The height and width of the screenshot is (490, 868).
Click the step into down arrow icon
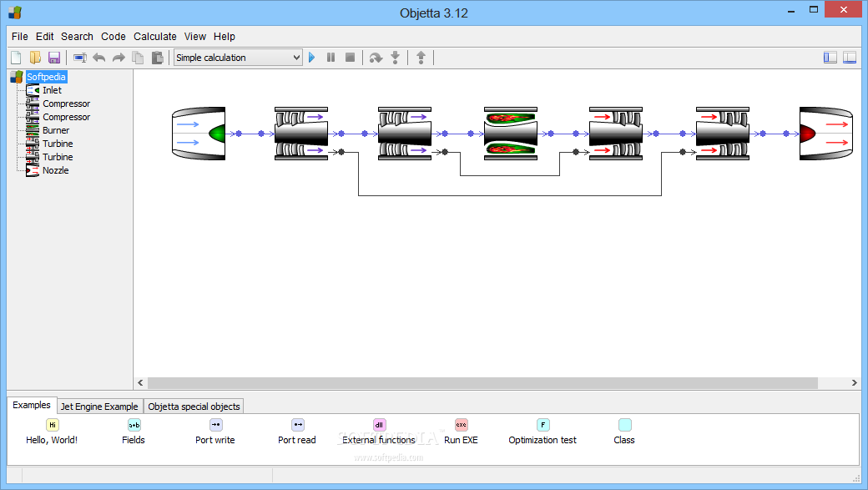tap(396, 58)
